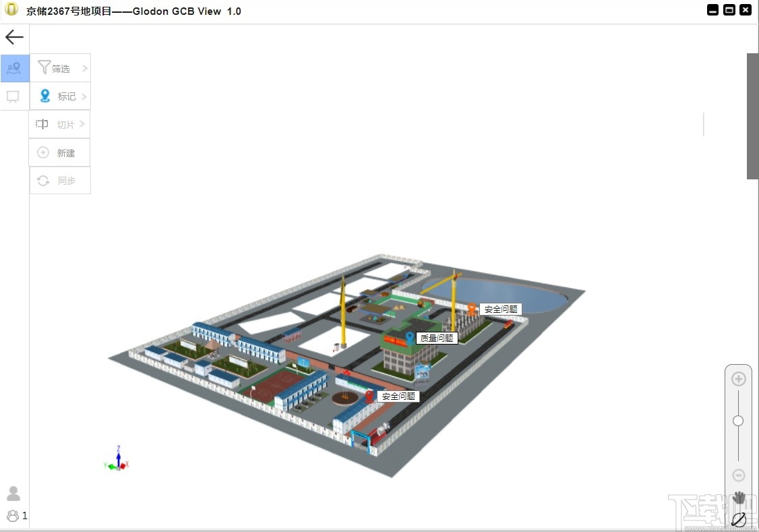Click the Glodon app logo icon
Viewport: 759px width, 532px height.
[11, 9]
